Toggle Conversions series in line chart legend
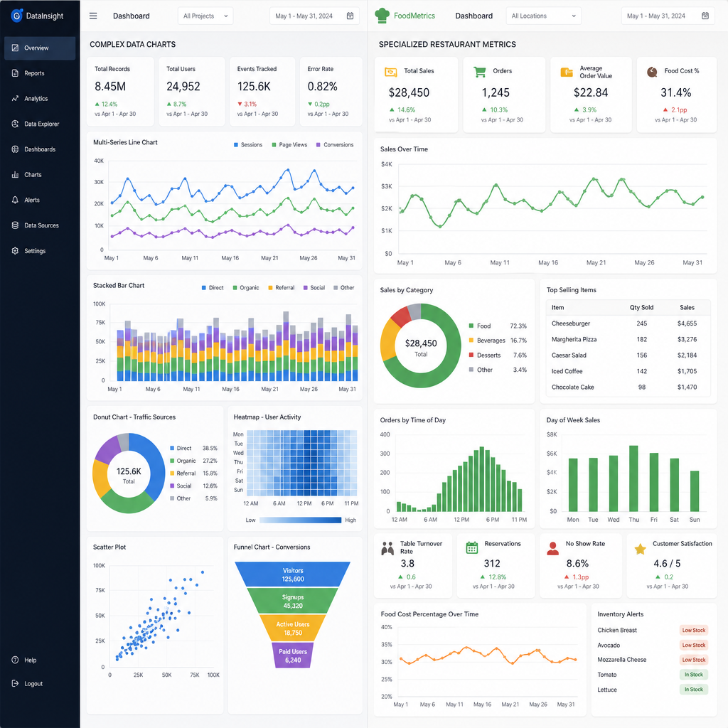Viewport: 728px width, 728px height. 335,145
